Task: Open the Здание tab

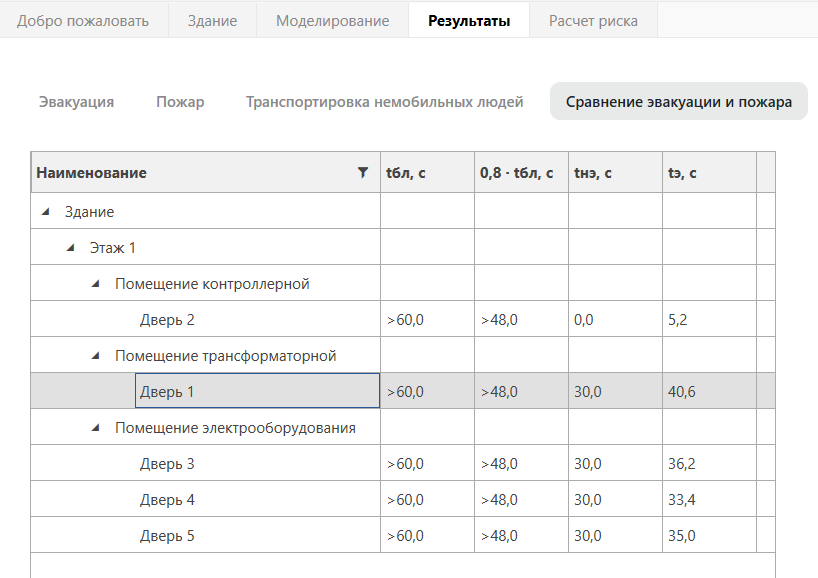Action: (x=212, y=21)
